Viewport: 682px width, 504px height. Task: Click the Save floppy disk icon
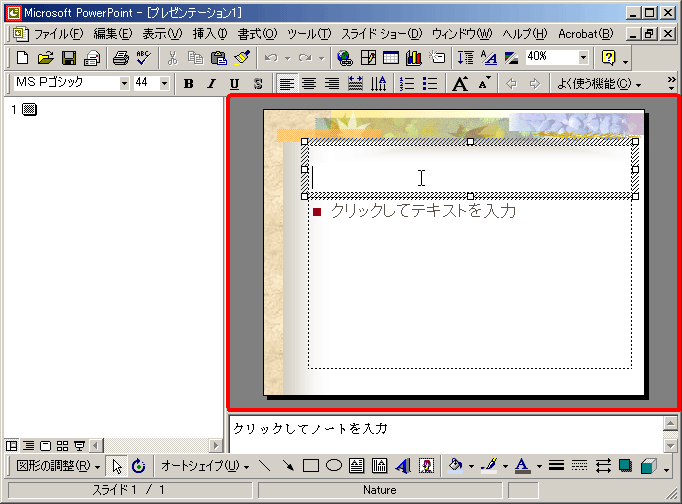pos(69,58)
